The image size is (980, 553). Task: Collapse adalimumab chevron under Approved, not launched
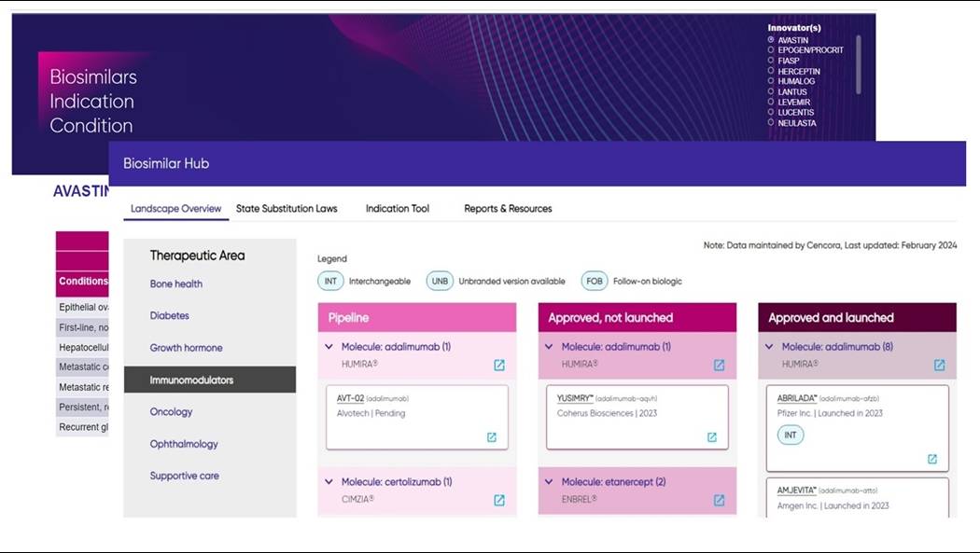(x=549, y=347)
